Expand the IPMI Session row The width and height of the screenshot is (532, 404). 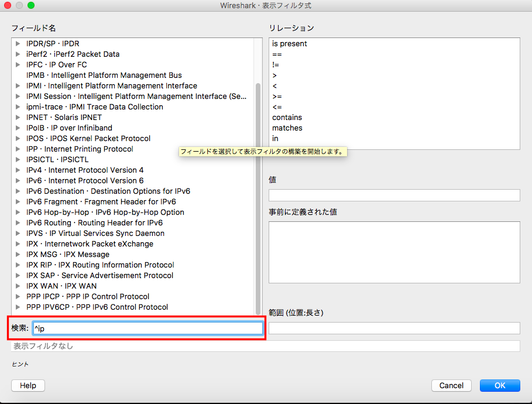[18, 96]
